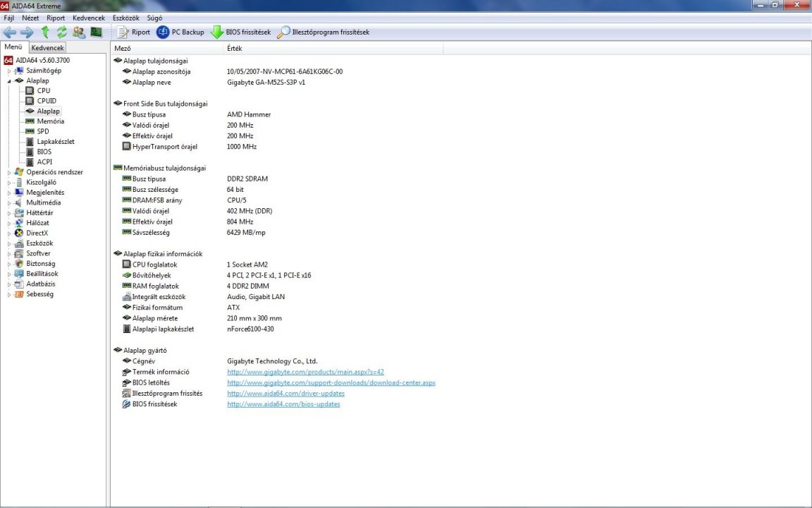Screen dimensions: 812x508
Task: Click the green monitor graph toolbar icon
Action: point(97,32)
